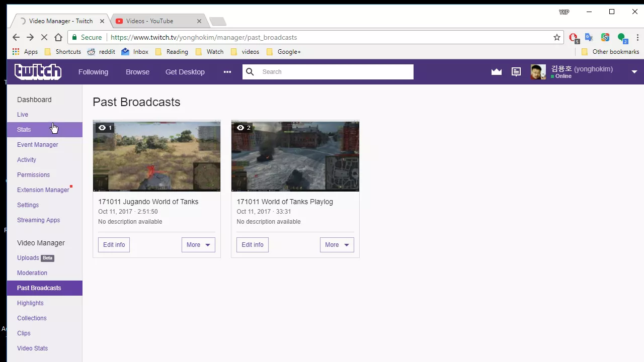Open the Other bookmarks folder

[x=610, y=52]
